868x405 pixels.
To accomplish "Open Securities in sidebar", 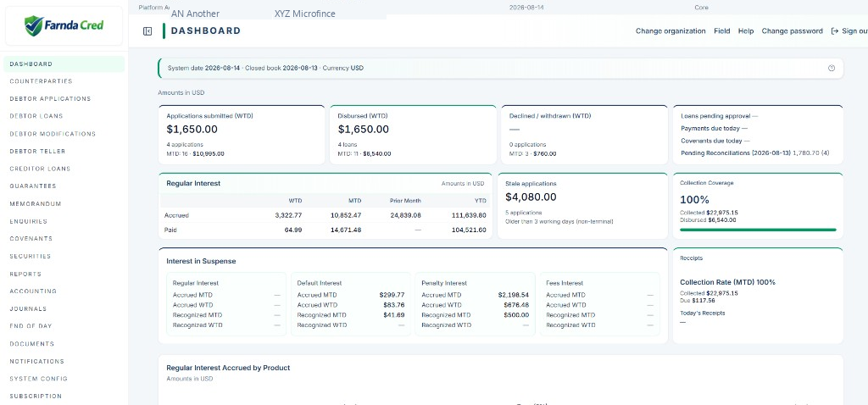I will tap(64, 256).
